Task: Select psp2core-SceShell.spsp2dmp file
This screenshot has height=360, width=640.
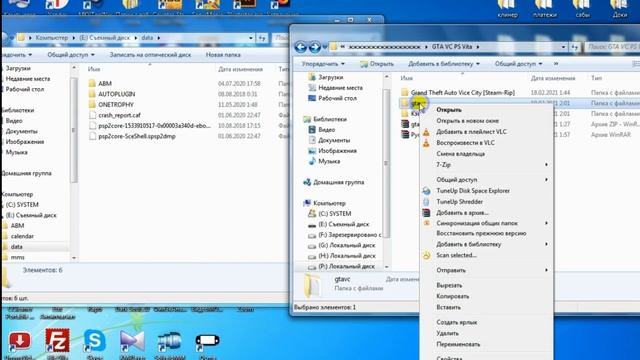Action: (x=137, y=136)
